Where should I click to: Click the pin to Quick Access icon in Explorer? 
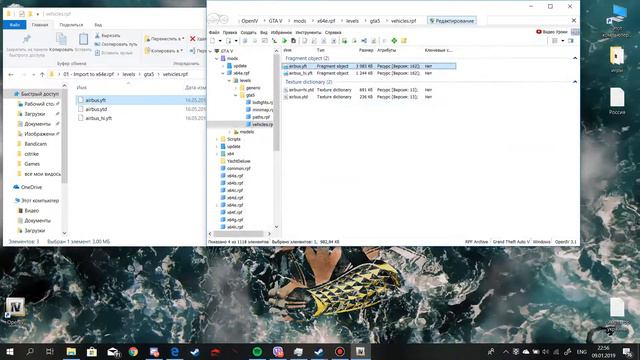click(x=27, y=39)
